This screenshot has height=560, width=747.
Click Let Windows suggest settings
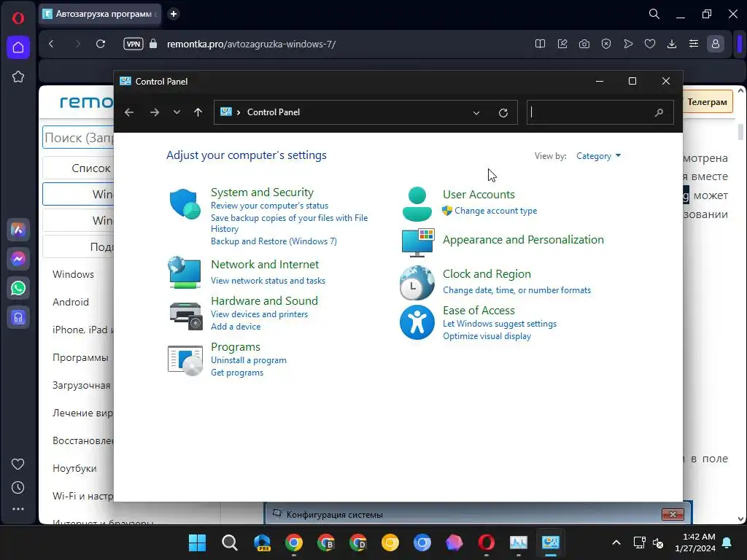499,324
